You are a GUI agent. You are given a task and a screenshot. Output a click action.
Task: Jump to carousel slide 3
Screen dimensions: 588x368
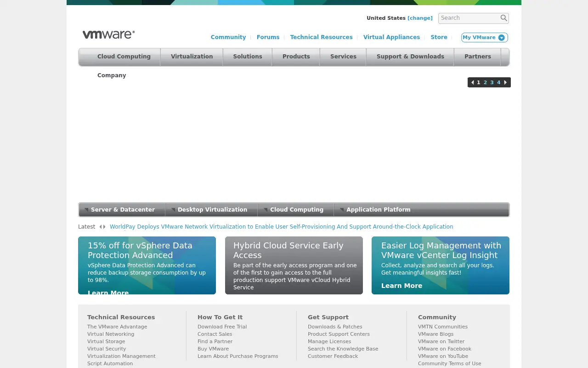click(492, 82)
